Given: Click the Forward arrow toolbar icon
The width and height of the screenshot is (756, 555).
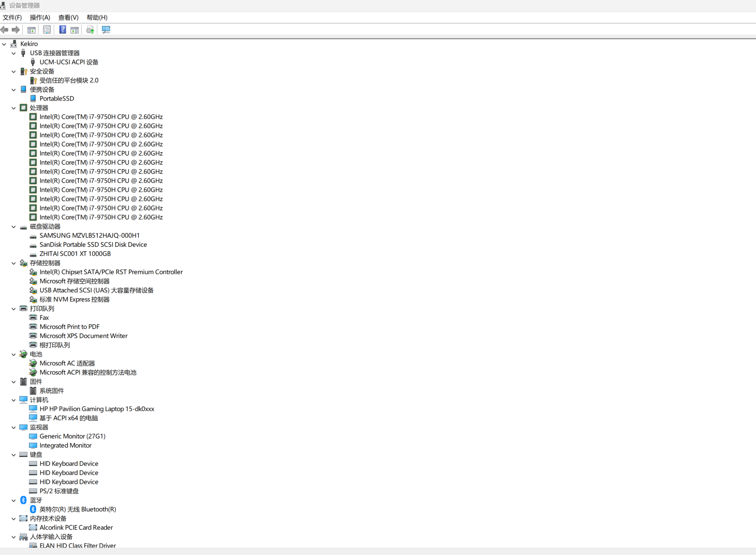Looking at the screenshot, I should [16, 30].
